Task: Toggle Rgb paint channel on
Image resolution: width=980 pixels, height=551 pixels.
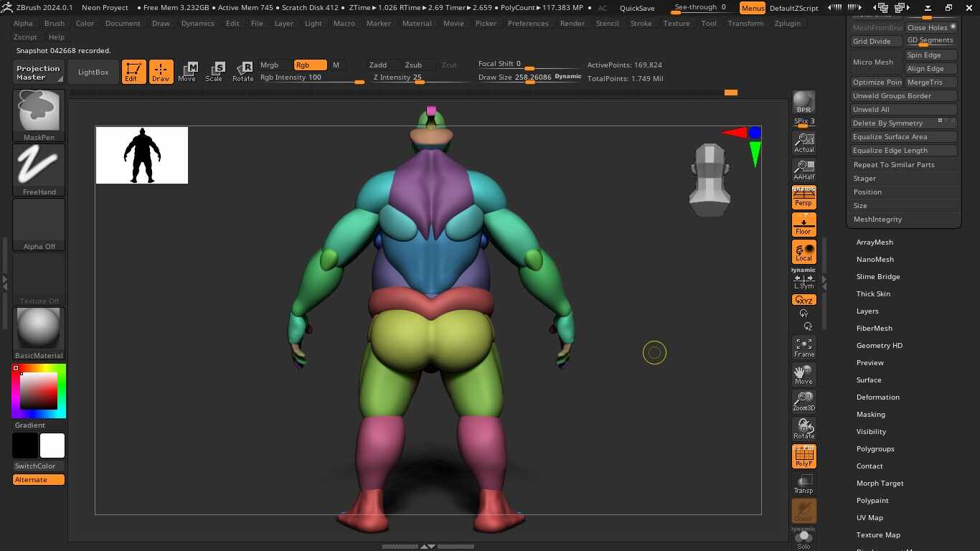Action: [x=310, y=65]
